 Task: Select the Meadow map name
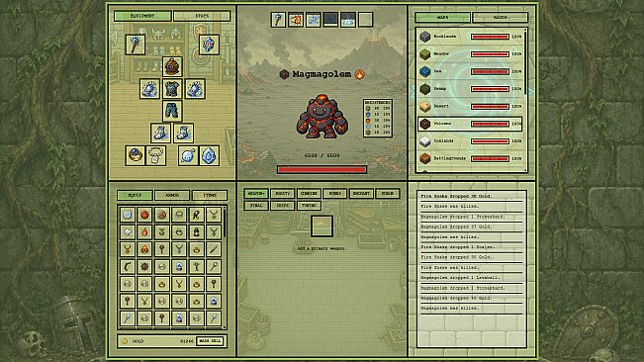[x=441, y=53]
